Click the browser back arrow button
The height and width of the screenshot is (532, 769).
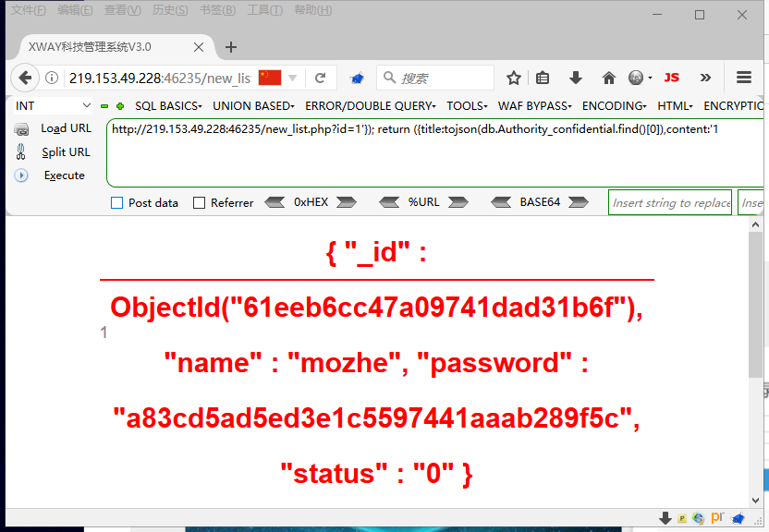(x=25, y=78)
